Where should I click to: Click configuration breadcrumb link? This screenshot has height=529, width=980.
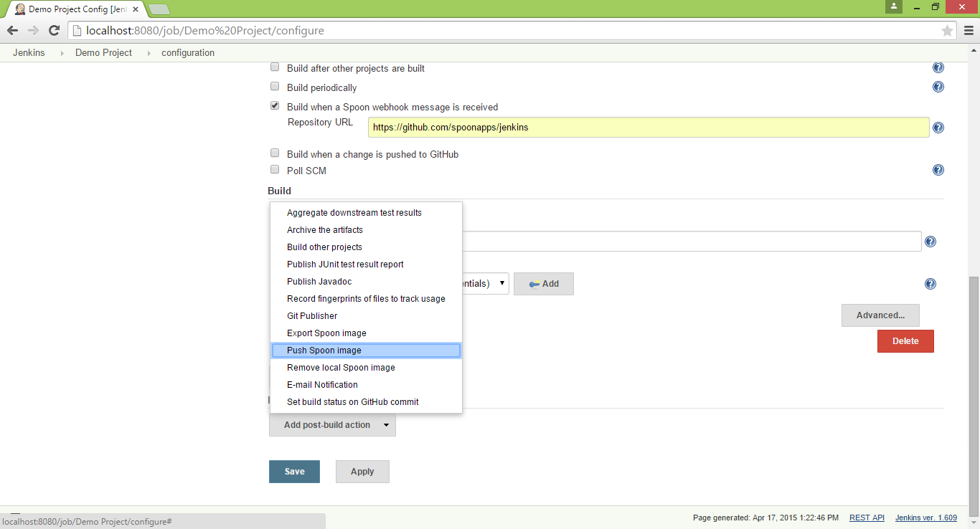pyautogui.click(x=188, y=53)
